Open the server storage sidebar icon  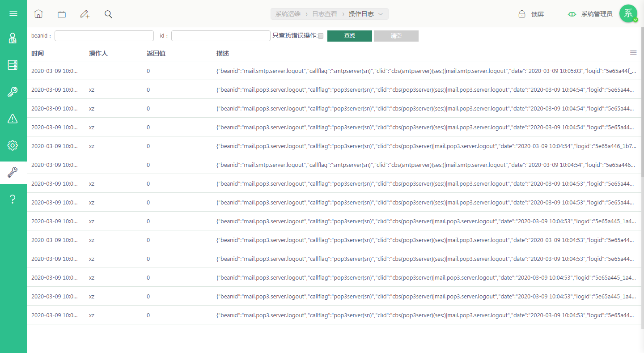pyautogui.click(x=13, y=65)
